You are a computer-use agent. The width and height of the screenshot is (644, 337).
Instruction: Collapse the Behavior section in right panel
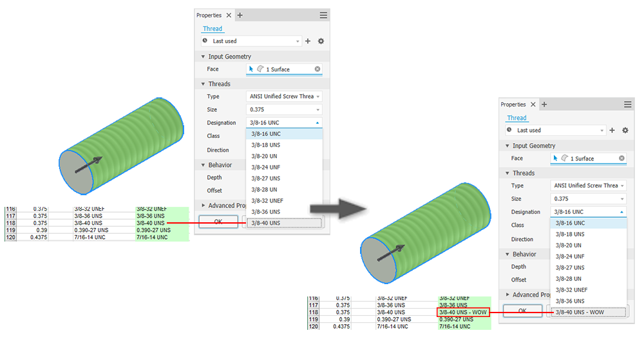[x=507, y=254]
